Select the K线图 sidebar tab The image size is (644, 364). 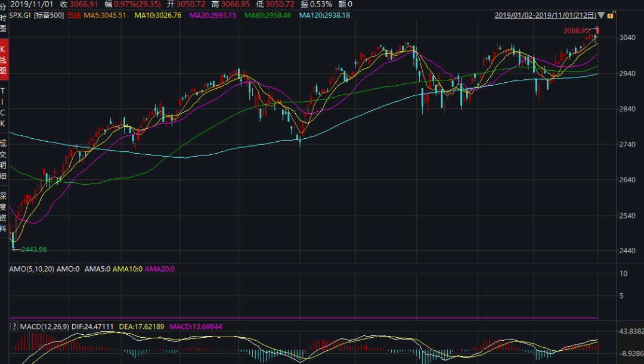[x=4, y=60]
